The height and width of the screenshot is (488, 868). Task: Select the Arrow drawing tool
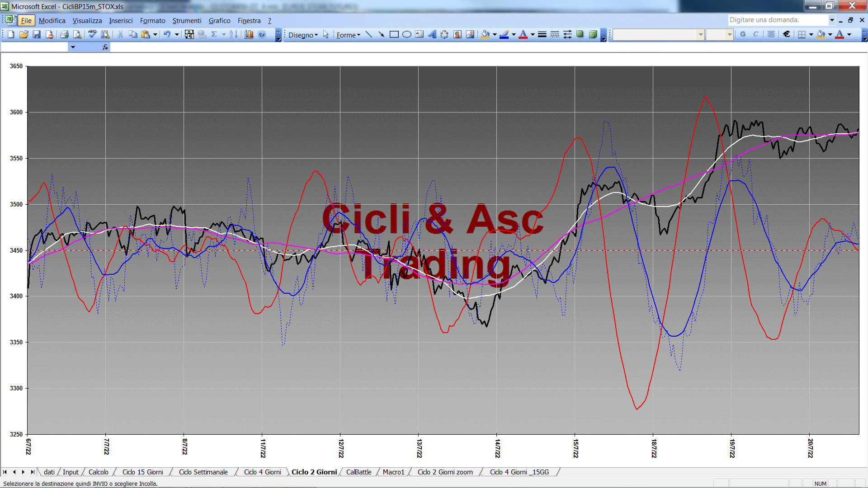(381, 34)
